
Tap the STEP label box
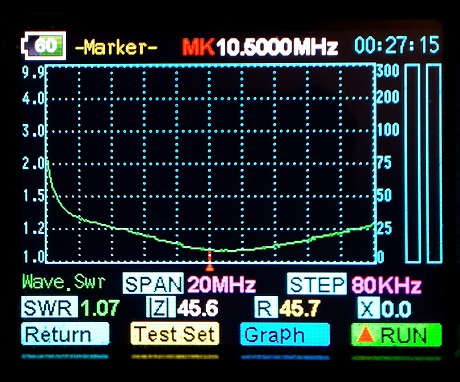pyautogui.click(x=316, y=284)
